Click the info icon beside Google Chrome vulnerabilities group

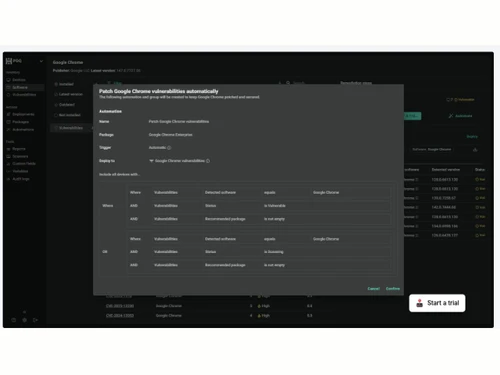click(208, 161)
